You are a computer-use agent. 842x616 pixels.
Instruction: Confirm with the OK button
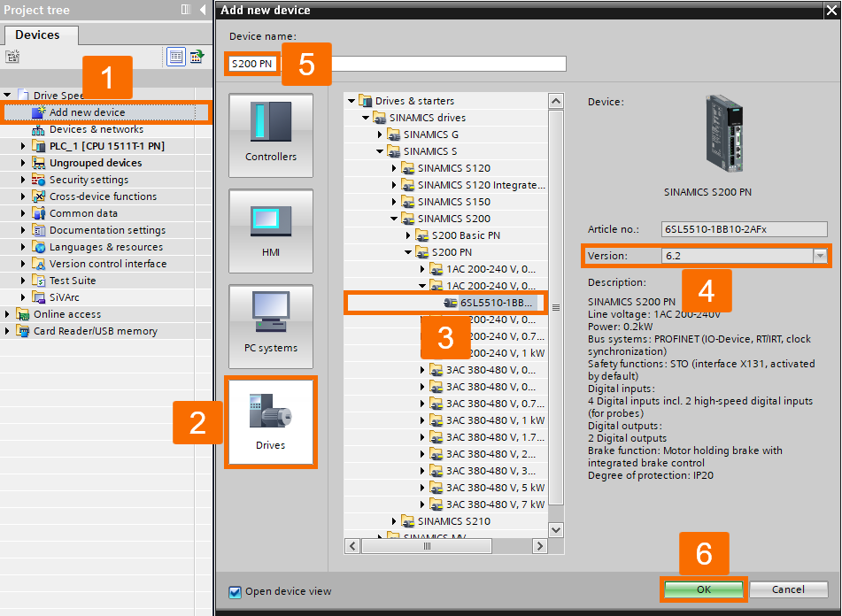tap(704, 589)
